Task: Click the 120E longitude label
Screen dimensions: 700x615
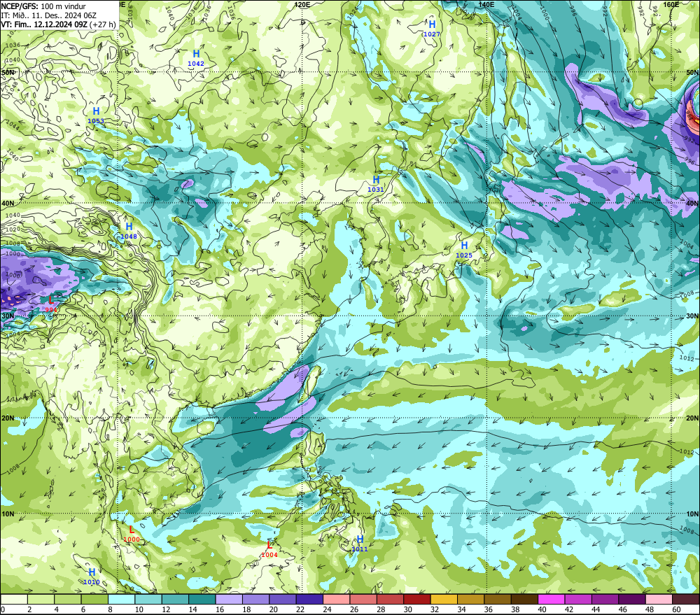Action: point(302,4)
